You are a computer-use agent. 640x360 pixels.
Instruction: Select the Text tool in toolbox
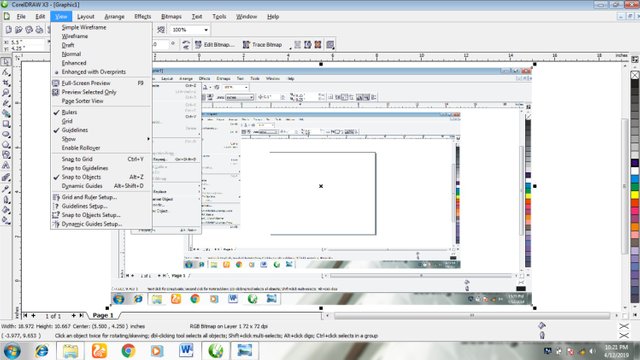[6, 165]
